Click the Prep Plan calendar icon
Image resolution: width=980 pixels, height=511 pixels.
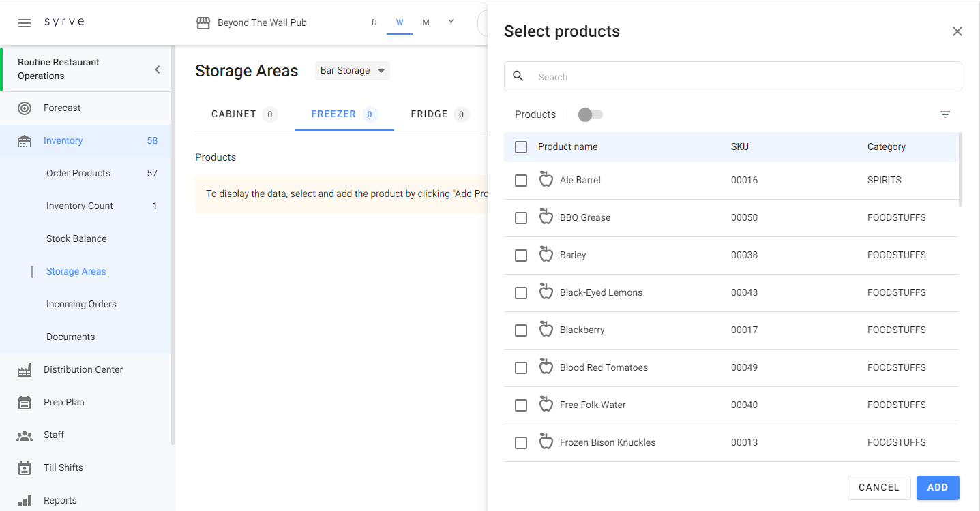25,403
